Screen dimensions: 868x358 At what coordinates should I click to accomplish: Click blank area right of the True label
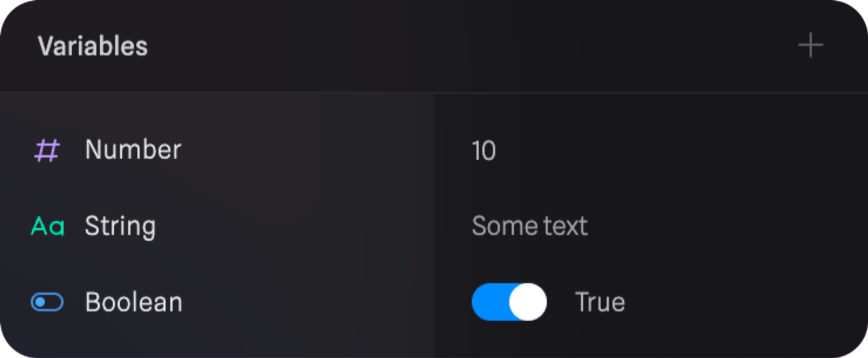coord(738,302)
